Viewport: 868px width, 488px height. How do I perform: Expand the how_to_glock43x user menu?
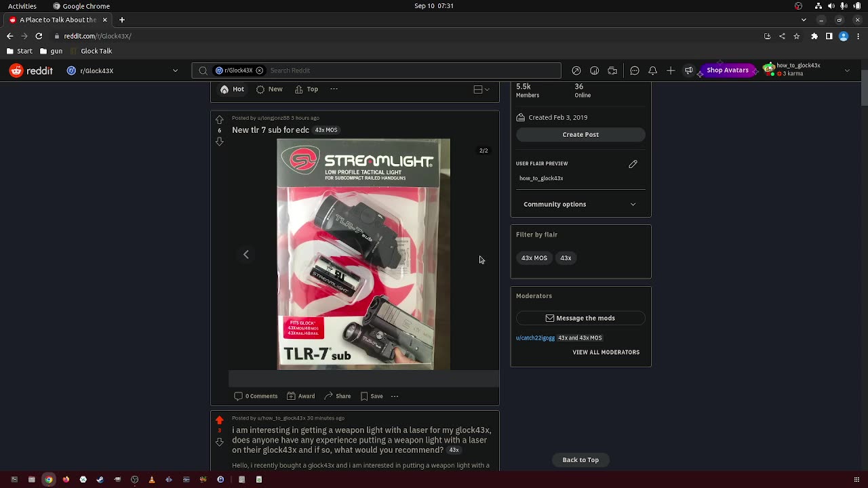click(807, 70)
